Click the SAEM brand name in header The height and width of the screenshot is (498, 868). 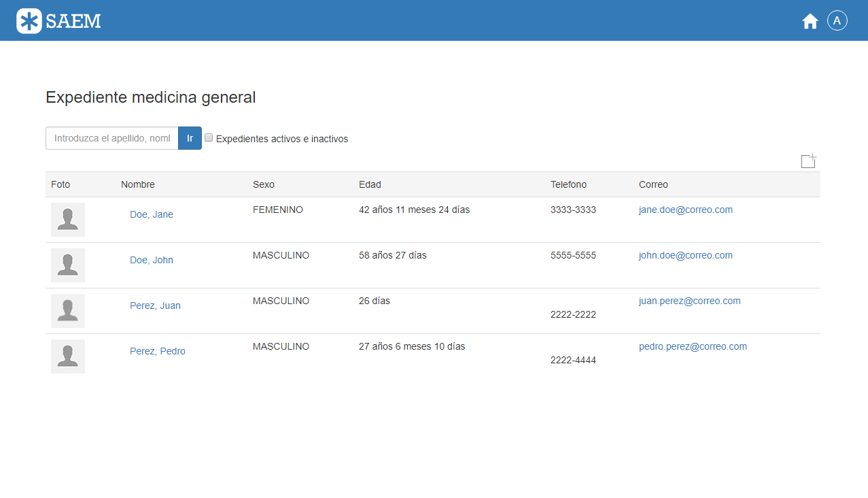(73, 22)
